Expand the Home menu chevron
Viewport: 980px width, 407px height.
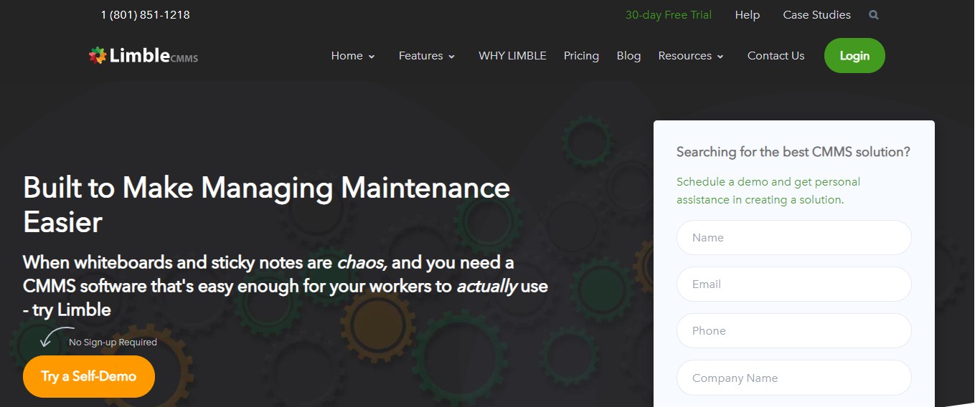click(x=372, y=57)
